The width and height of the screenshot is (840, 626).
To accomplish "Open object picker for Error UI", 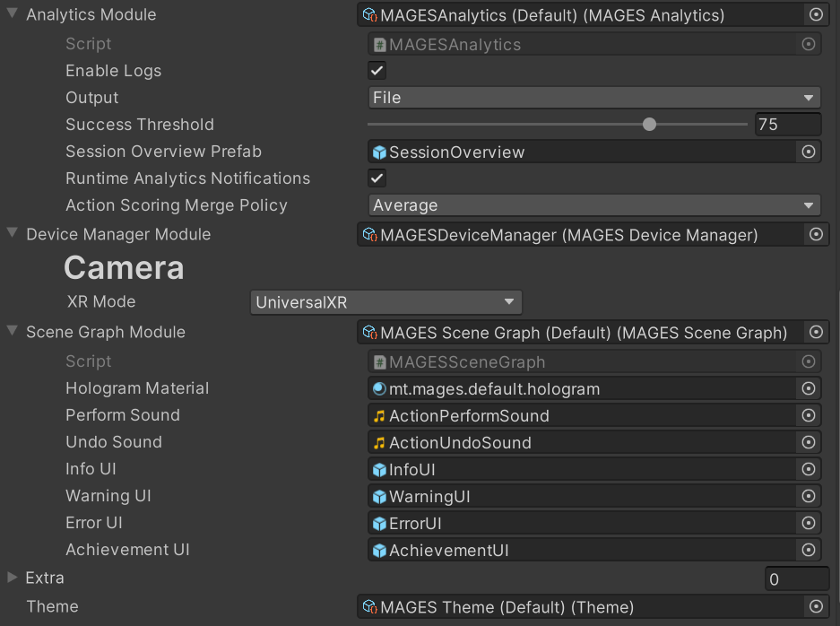I will coord(809,523).
